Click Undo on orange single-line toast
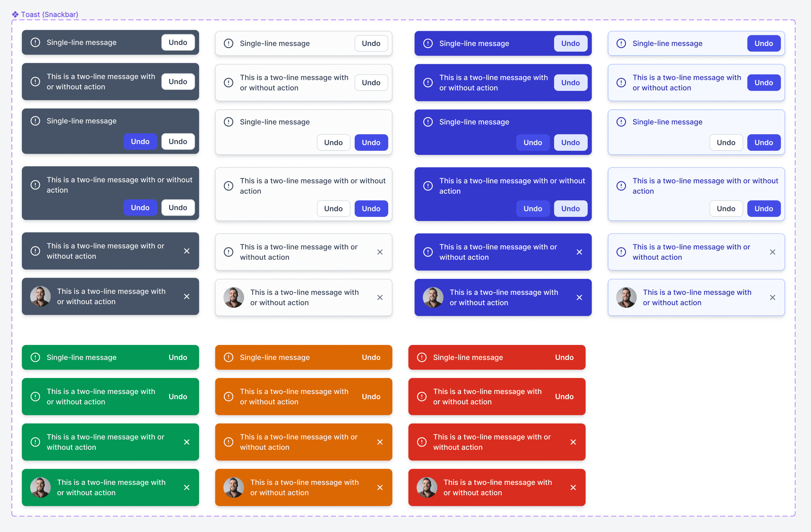This screenshot has width=811, height=532. click(x=371, y=357)
